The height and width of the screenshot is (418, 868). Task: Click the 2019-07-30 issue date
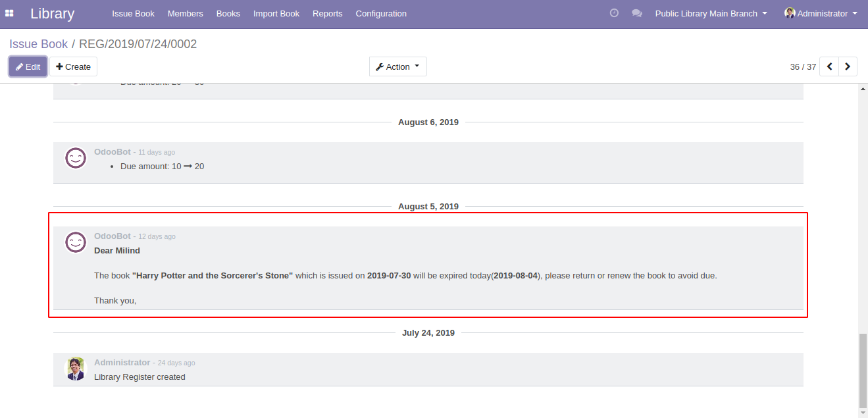(389, 275)
